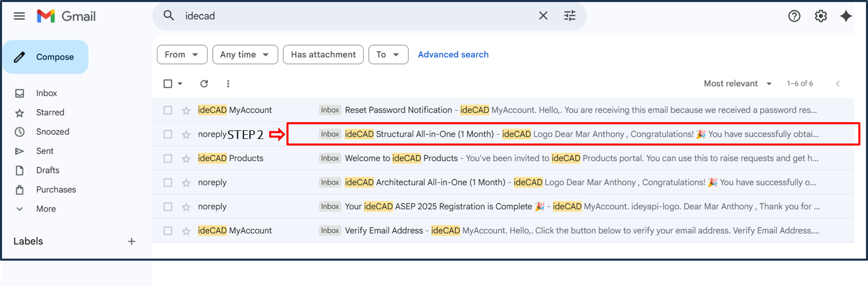Star the Verify Email Address email
Viewport: 868px width, 286px height.
click(x=186, y=231)
